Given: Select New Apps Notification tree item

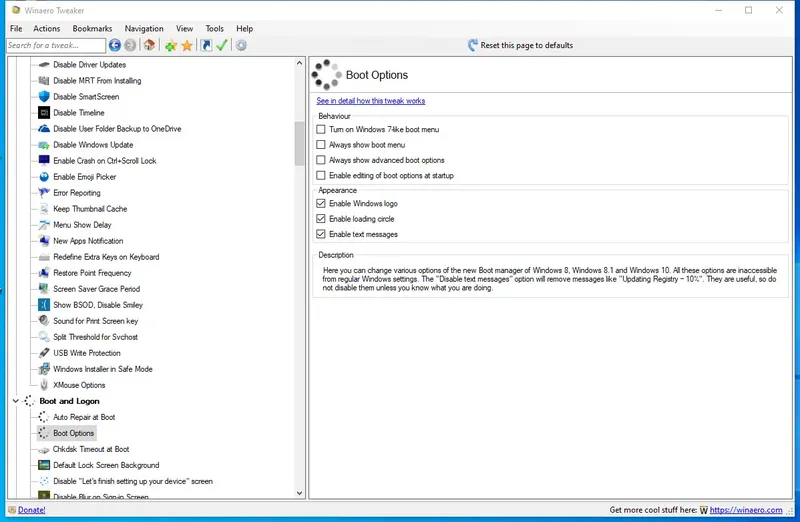Looking at the screenshot, I should [88, 241].
